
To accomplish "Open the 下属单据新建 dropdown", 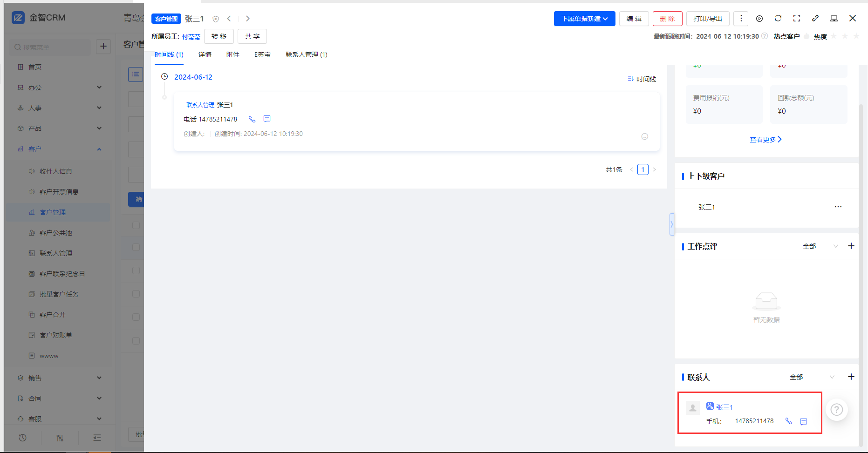I will coord(584,19).
